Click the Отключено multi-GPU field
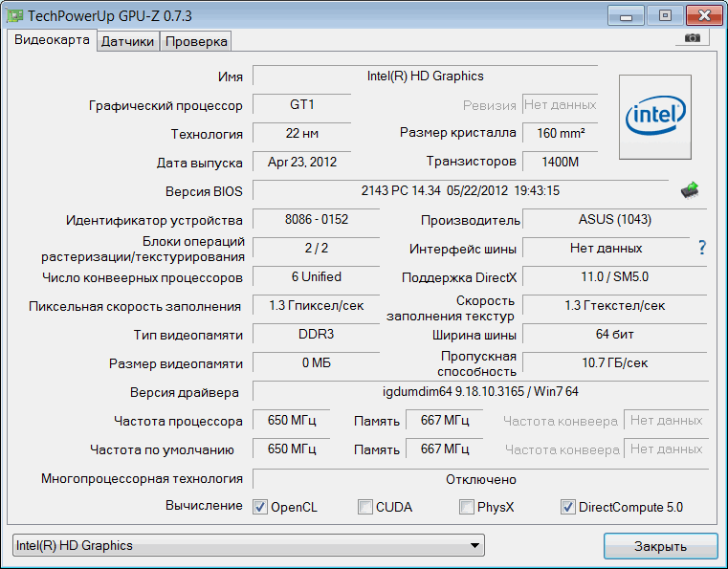Image resolution: width=728 pixels, height=569 pixels. (480, 479)
